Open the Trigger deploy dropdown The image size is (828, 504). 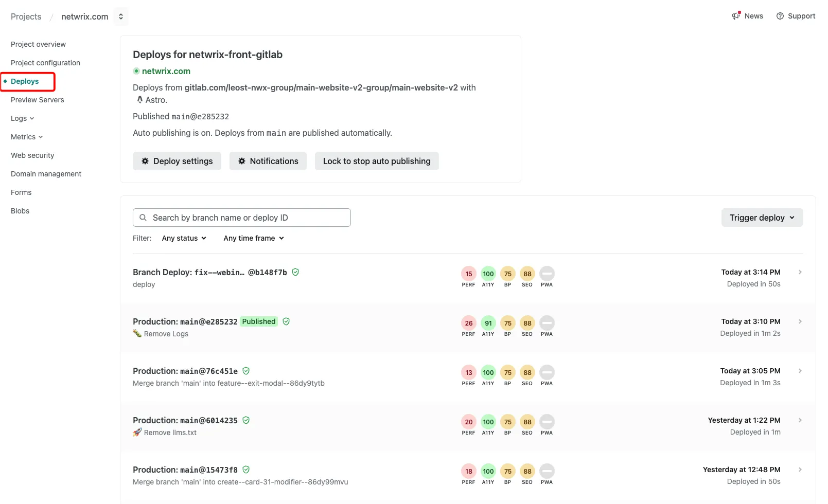(x=762, y=218)
